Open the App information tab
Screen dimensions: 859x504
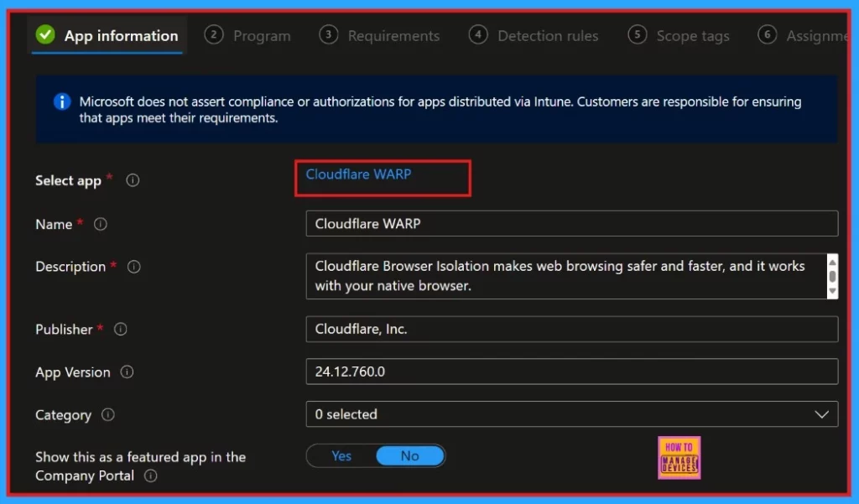[x=107, y=35]
